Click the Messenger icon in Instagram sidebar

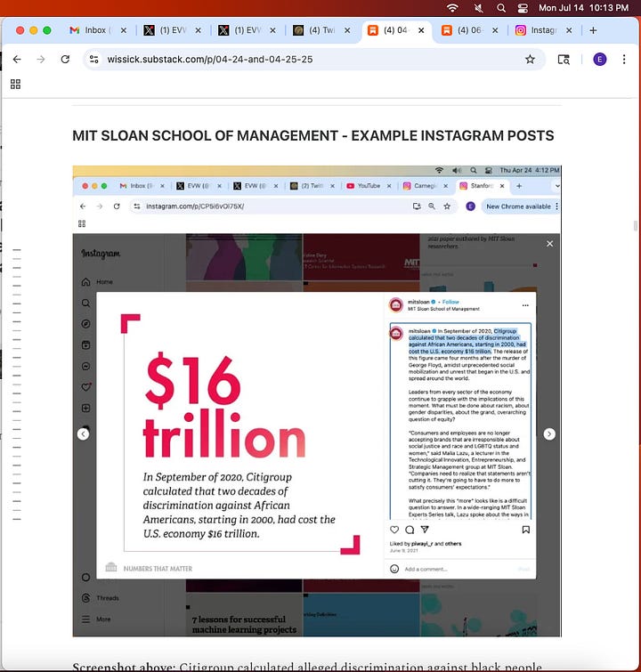point(85,366)
